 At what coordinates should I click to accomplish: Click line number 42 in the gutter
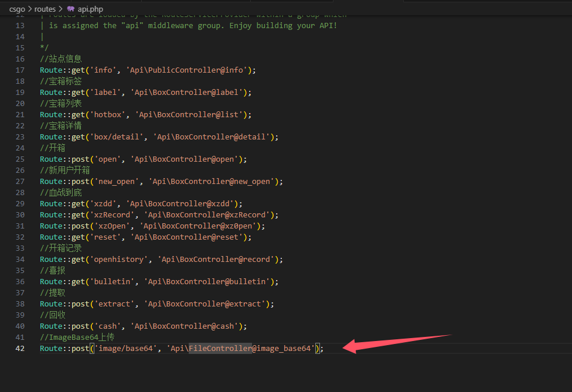pyautogui.click(x=20, y=349)
